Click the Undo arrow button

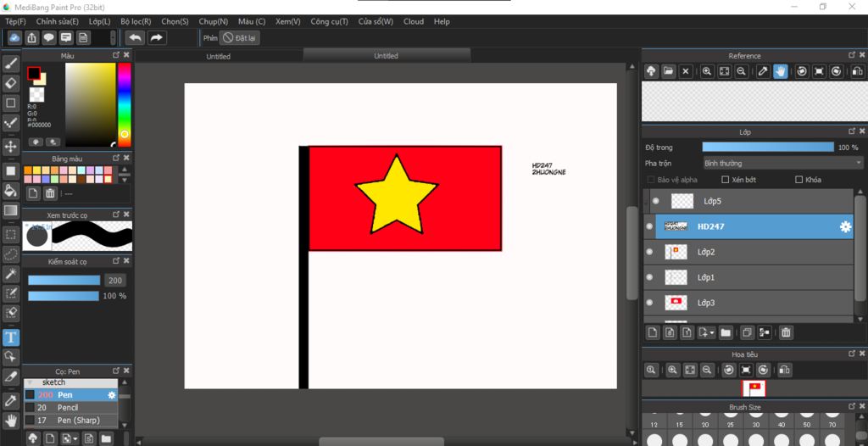point(135,37)
